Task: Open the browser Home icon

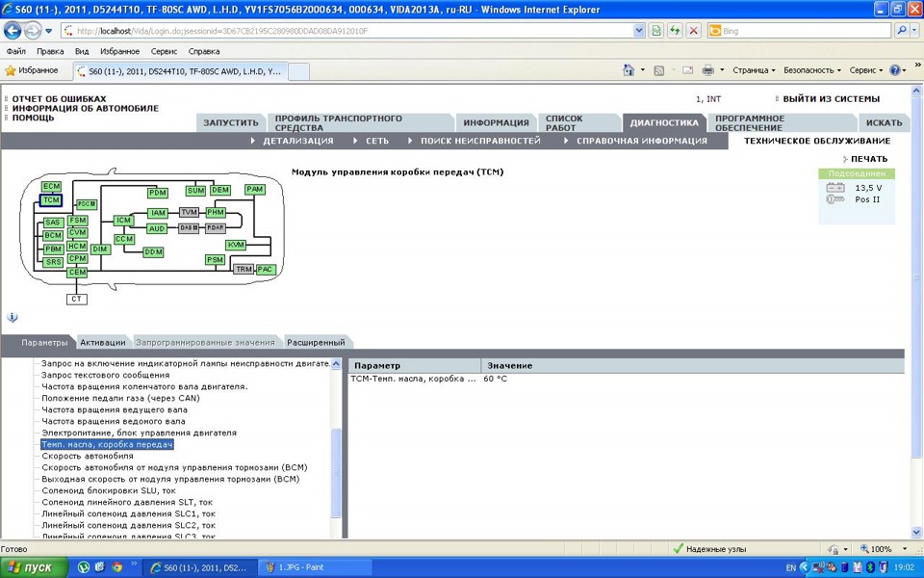Action: tap(629, 70)
